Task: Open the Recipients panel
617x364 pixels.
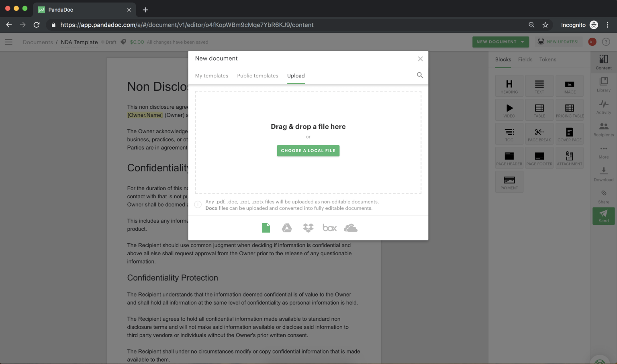Action: 603,129
